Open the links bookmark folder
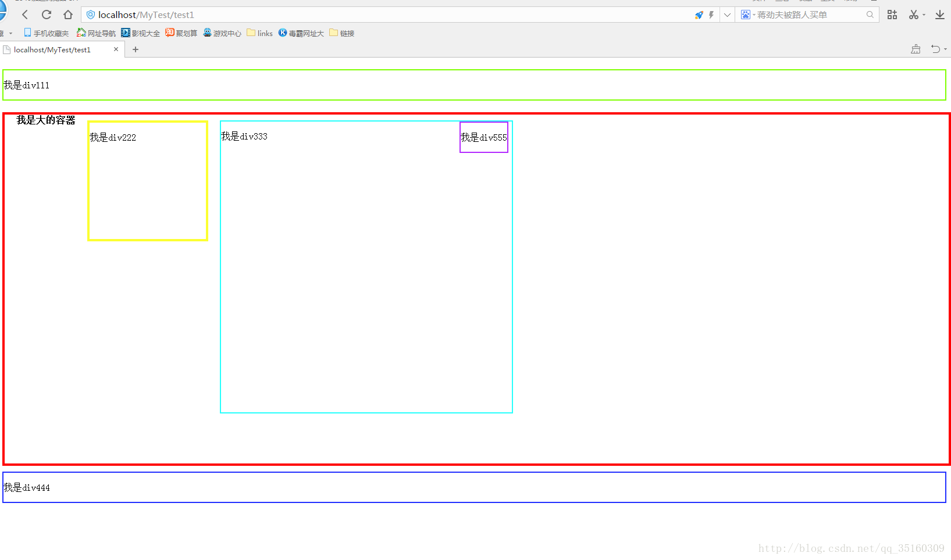 [259, 33]
